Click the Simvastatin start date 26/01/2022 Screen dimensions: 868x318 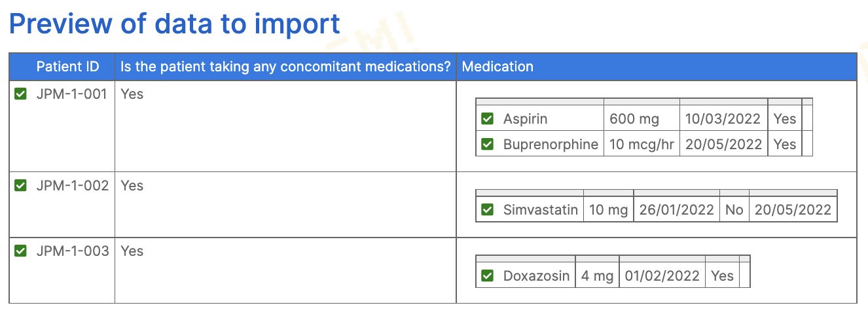[676, 210]
